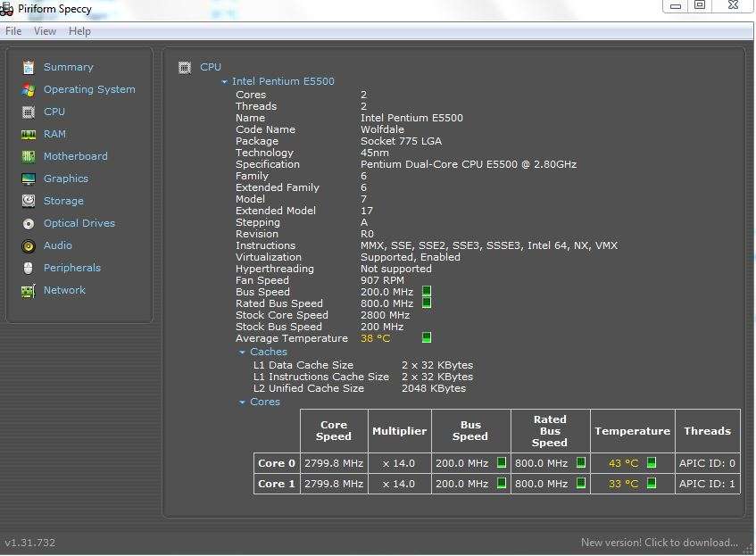Go to the Network section
Screen dimensions: 756x556
coord(64,290)
